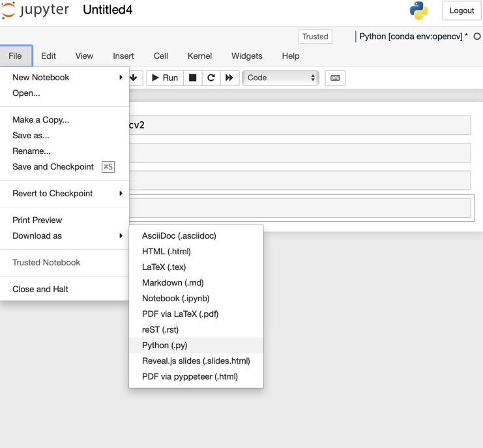The image size is (483, 448).
Task: Select Rename... in File menu
Action: click(x=65, y=151)
